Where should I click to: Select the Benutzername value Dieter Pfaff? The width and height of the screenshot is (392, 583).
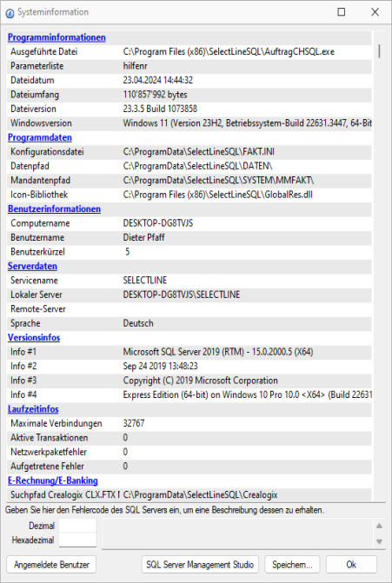[143, 237]
